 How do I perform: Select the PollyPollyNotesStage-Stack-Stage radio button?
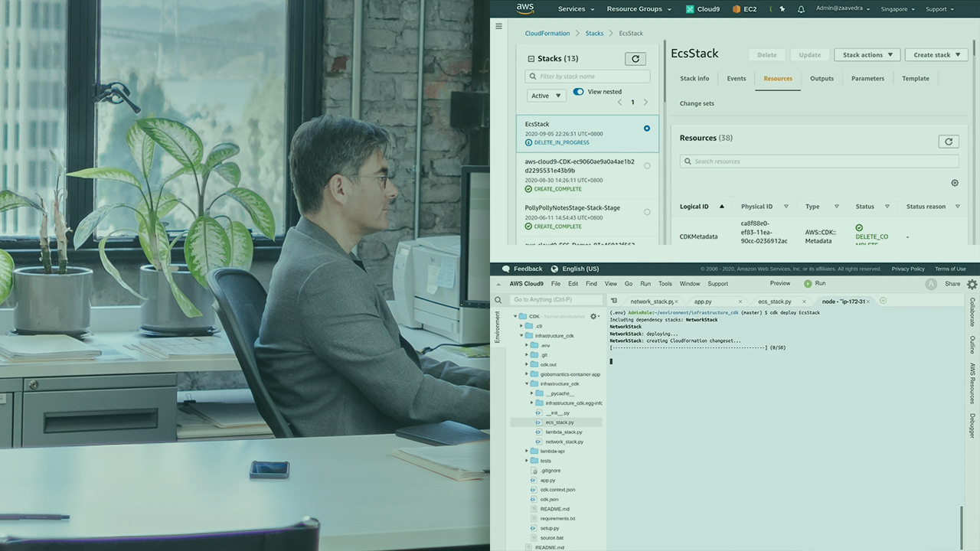646,211
